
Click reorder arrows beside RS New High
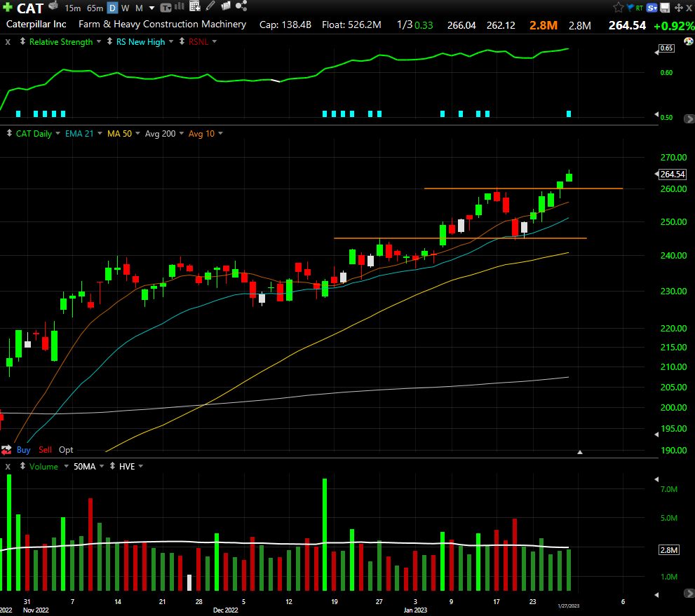(x=109, y=41)
